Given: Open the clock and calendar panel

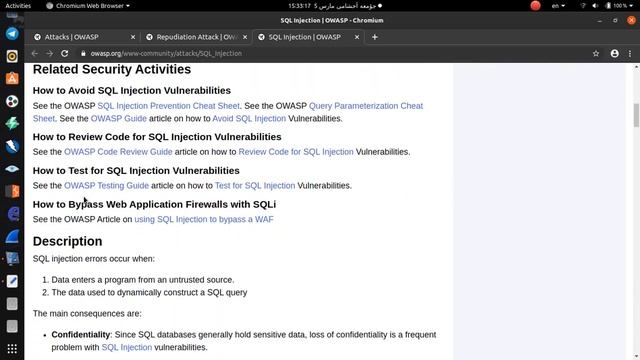Looking at the screenshot, I should click(335, 6).
